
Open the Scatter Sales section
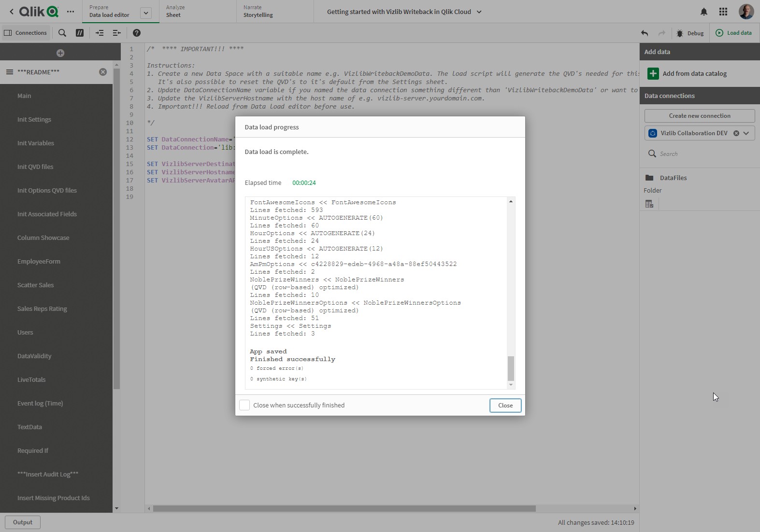[x=56, y=285]
